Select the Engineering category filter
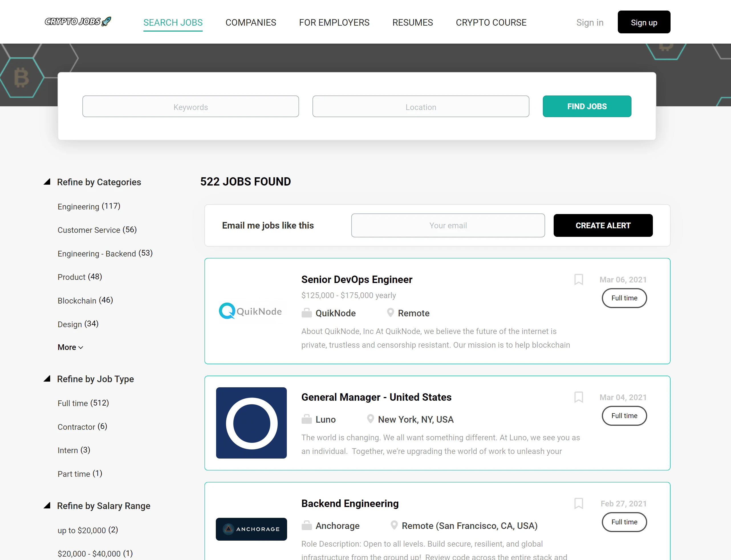The height and width of the screenshot is (560, 731). tap(88, 206)
